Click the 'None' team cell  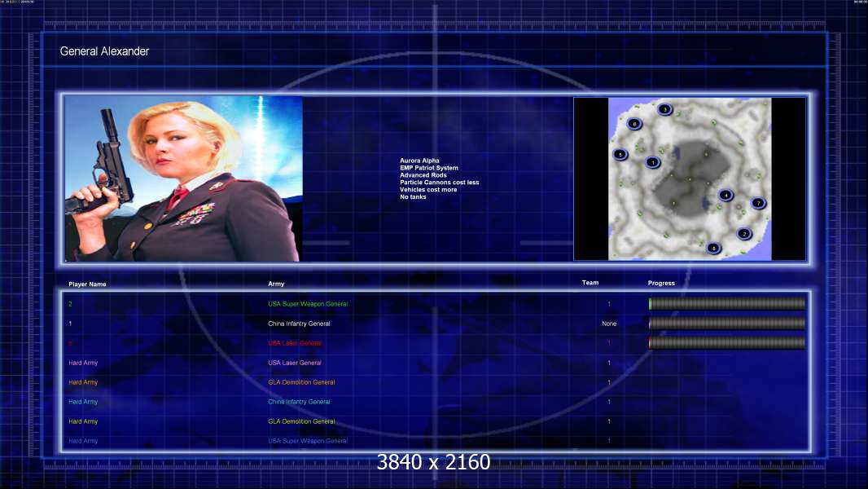tap(609, 324)
